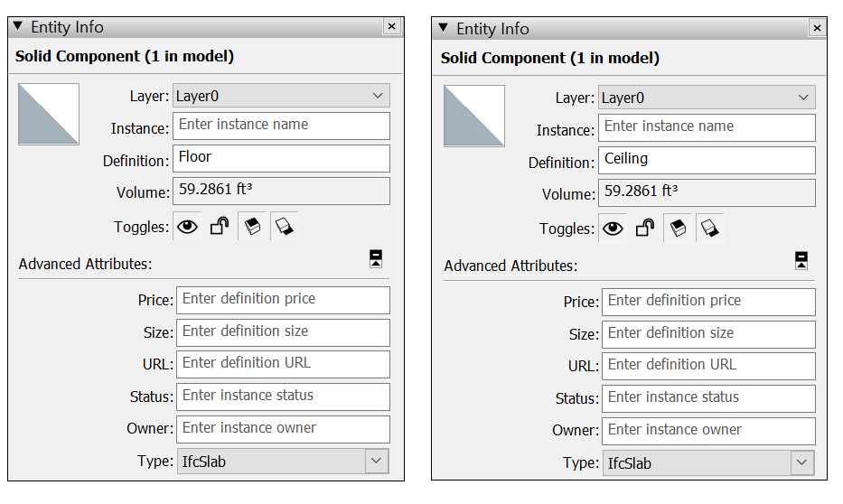
Task: Open Type dropdown showing IfcSlab for Floor
Action: point(377,462)
